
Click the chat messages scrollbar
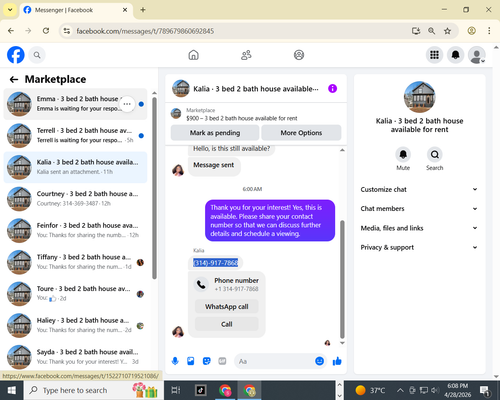click(x=342, y=279)
